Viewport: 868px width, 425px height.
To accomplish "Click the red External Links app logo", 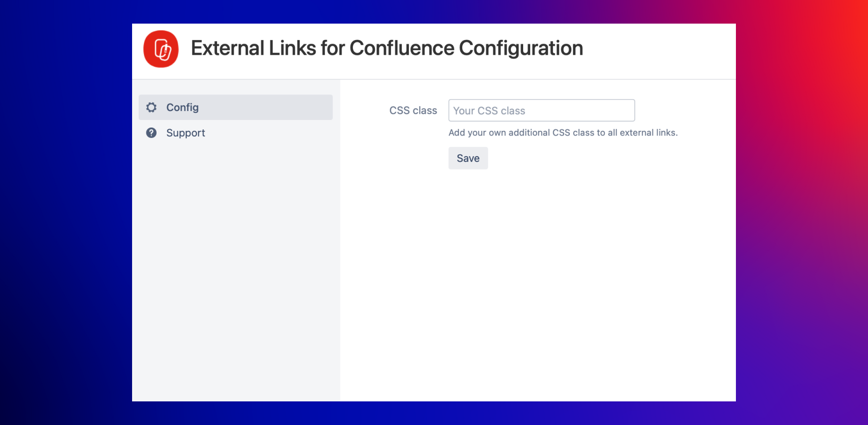I will (x=161, y=49).
